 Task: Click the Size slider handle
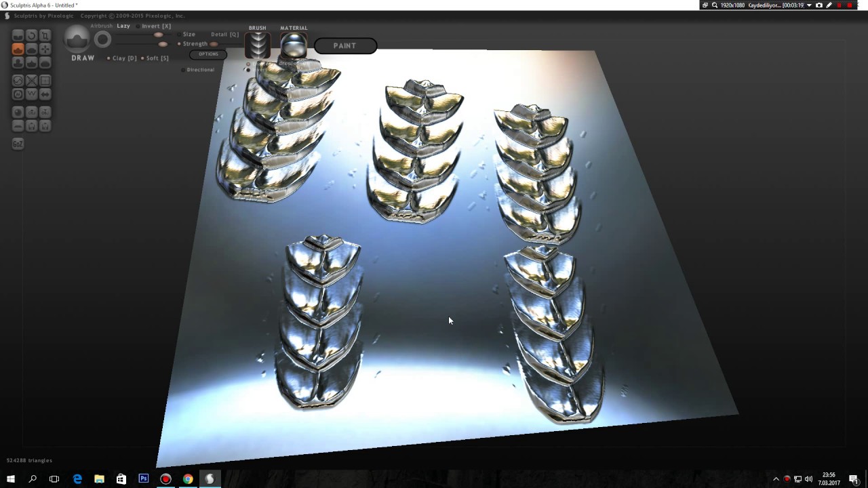coord(158,35)
